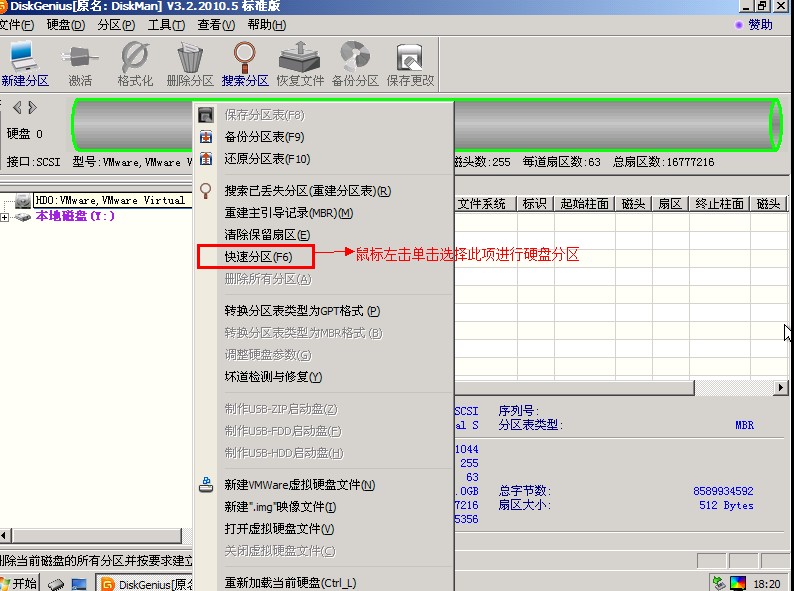
Task: Click the left tree pane scroll-left arrow
Action: 5,535
